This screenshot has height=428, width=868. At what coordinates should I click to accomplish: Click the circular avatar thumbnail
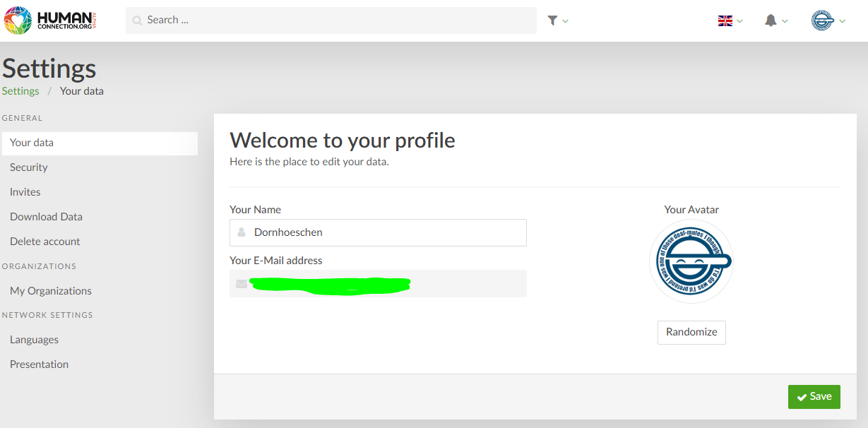pyautogui.click(x=691, y=261)
